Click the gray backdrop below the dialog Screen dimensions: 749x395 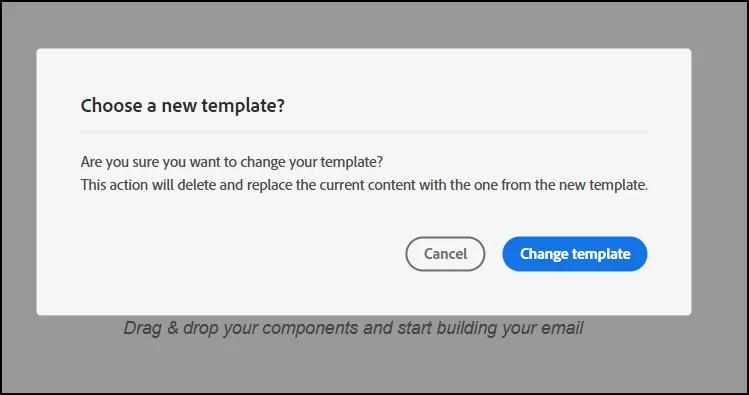pos(364,365)
